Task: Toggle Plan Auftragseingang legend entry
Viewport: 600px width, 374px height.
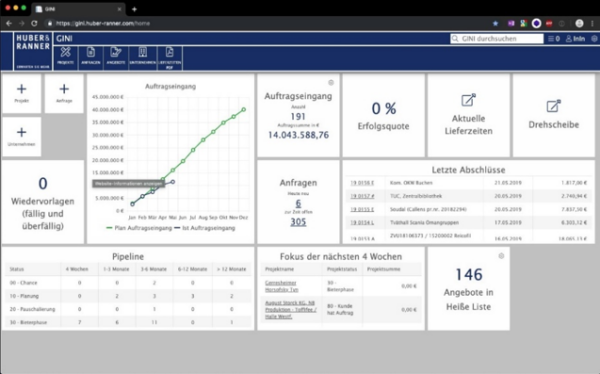Action: (x=139, y=228)
